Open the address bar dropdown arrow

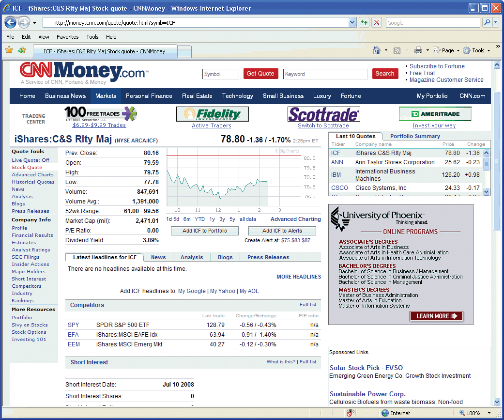point(352,22)
